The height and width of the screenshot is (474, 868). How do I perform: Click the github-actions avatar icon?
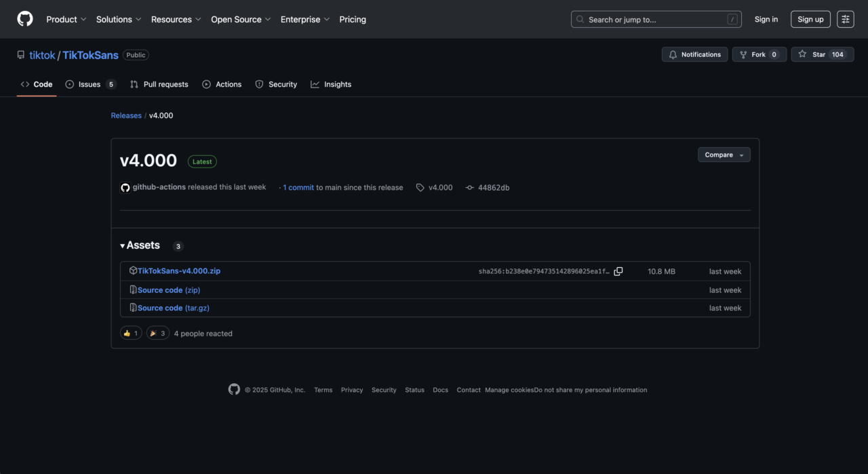pyautogui.click(x=125, y=188)
